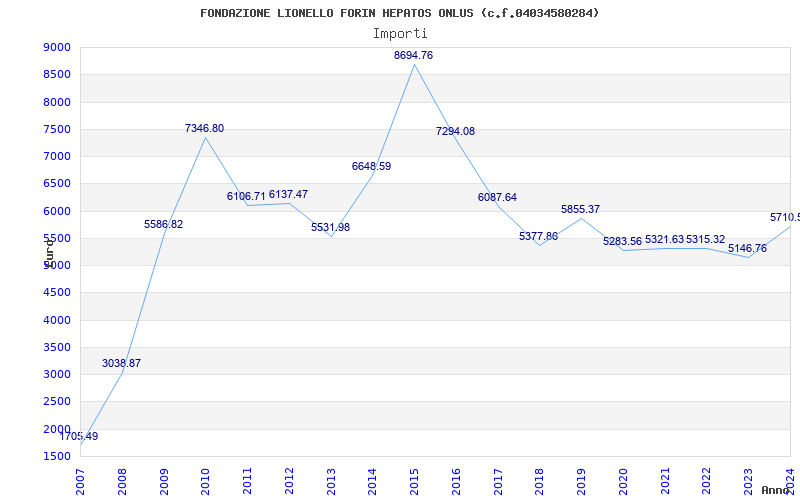Click the 5146.76 value label
800x500 pixels.
747,248
